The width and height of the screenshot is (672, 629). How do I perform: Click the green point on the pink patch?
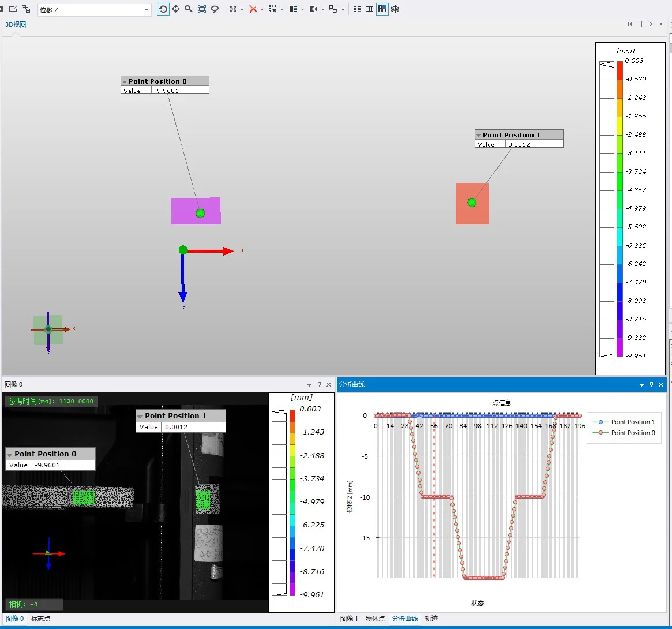(x=200, y=213)
